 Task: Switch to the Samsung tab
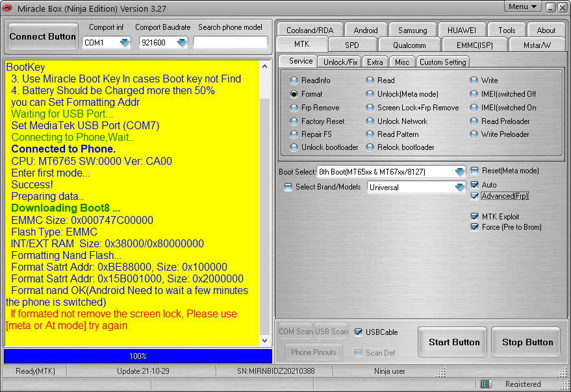coord(412,31)
